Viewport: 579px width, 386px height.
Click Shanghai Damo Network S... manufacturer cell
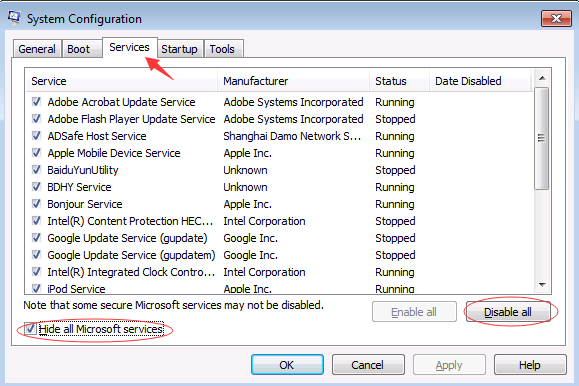(x=292, y=136)
